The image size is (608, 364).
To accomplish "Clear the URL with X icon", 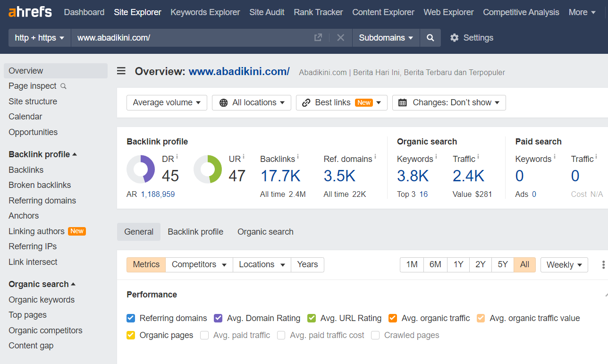I will (x=340, y=38).
